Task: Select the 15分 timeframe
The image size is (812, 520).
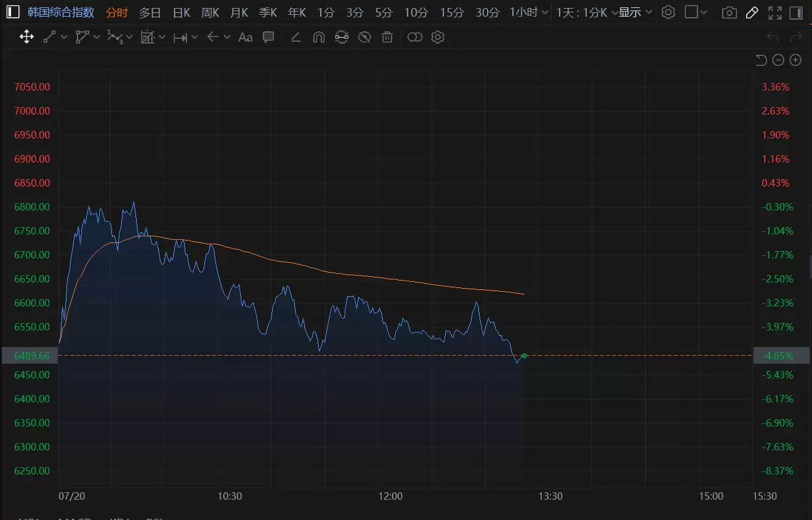Action: [452, 12]
